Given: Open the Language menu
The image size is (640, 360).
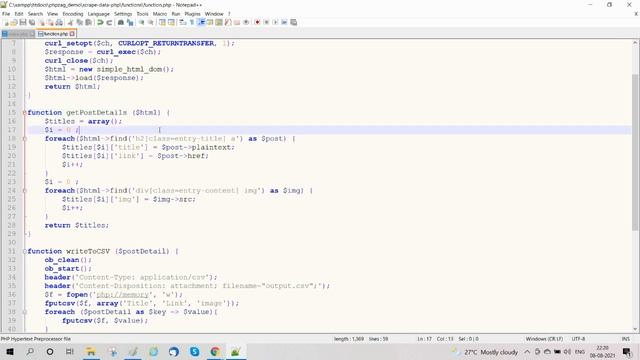Looking at the screenshot, I should (x=99, y=13).
